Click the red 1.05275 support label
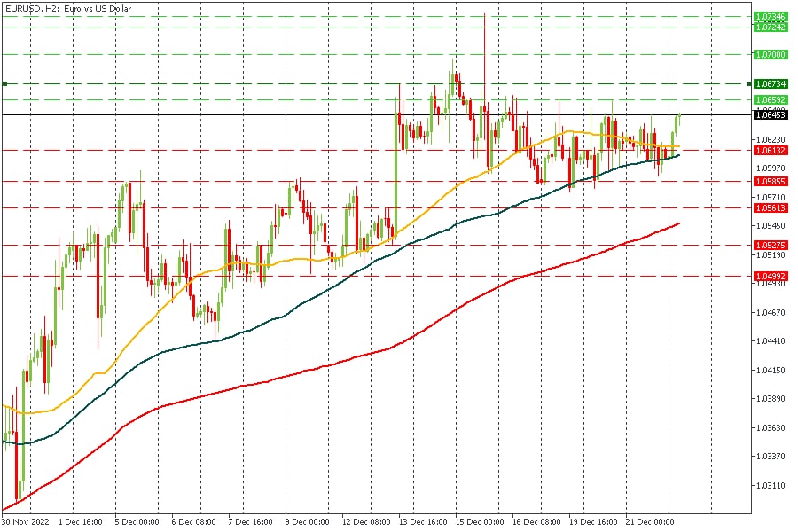 tap(771, 245)
